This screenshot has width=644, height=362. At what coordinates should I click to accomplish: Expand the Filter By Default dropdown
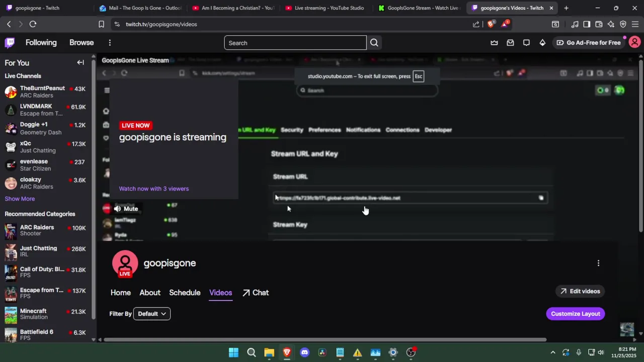pos(151,314)
